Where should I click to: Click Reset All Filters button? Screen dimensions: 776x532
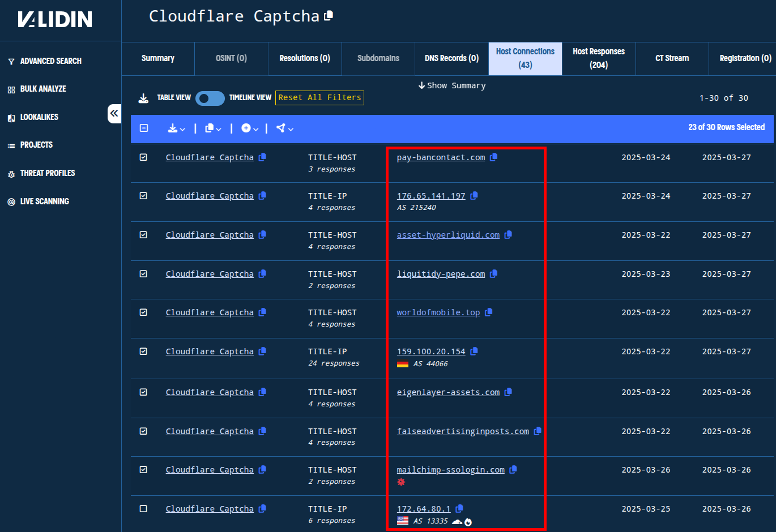[319, 98]
